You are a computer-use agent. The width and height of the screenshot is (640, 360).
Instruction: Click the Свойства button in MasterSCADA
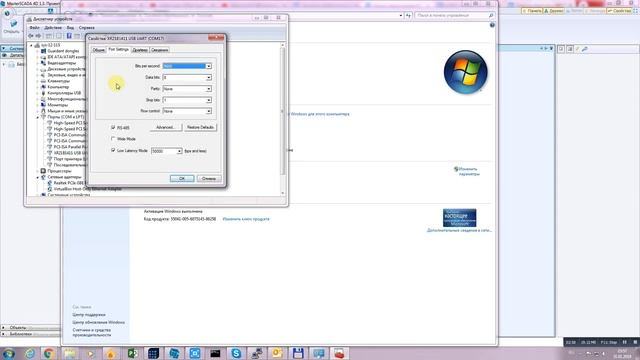[619, 11]
